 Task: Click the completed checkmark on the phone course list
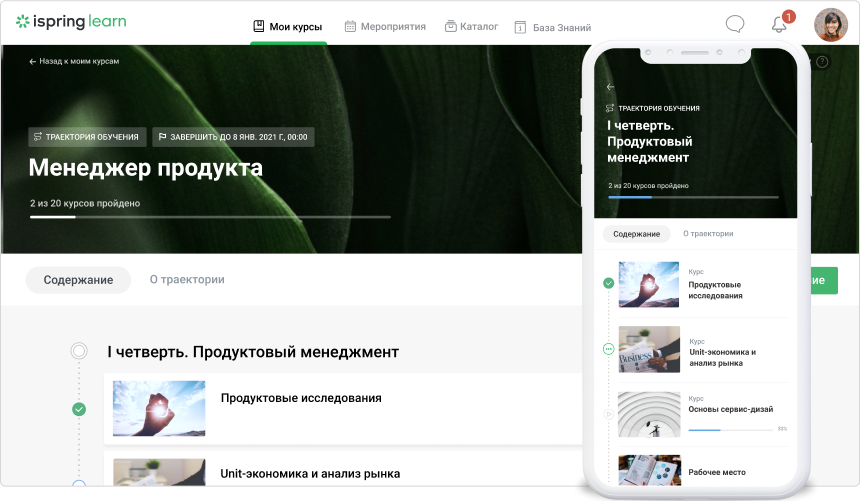608,283
